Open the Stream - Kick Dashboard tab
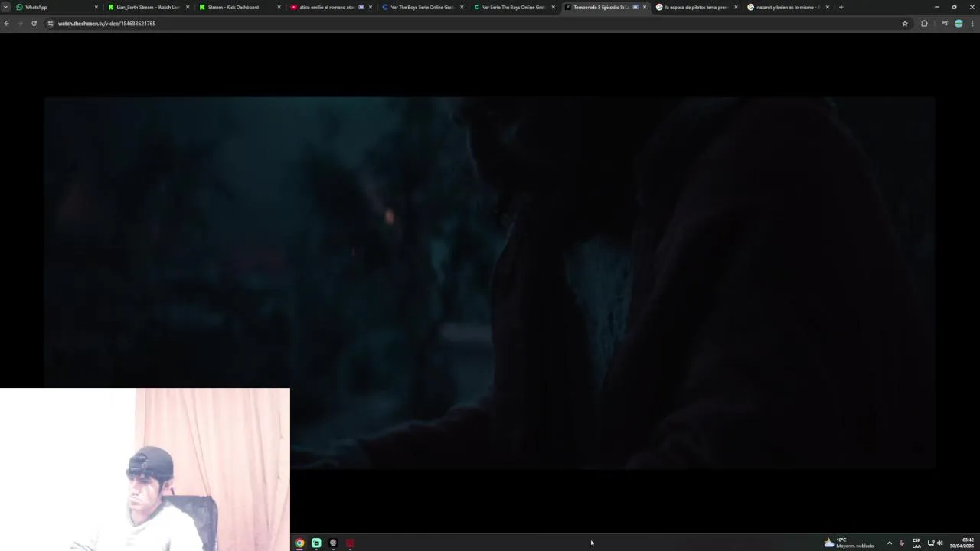The image size is (980, 551). [x=239, y=7]
